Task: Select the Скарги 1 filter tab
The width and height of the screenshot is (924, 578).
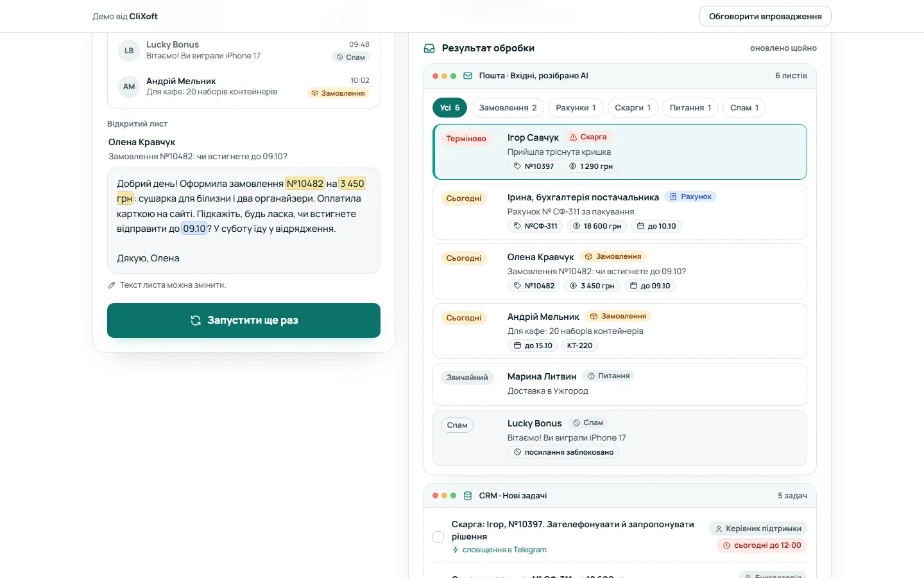Action: coord(633,108)
